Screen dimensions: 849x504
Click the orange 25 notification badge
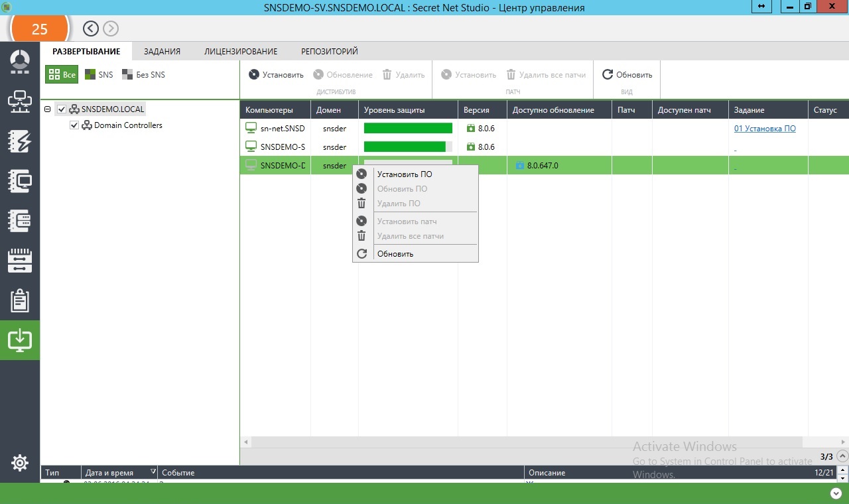coord(40,29)
